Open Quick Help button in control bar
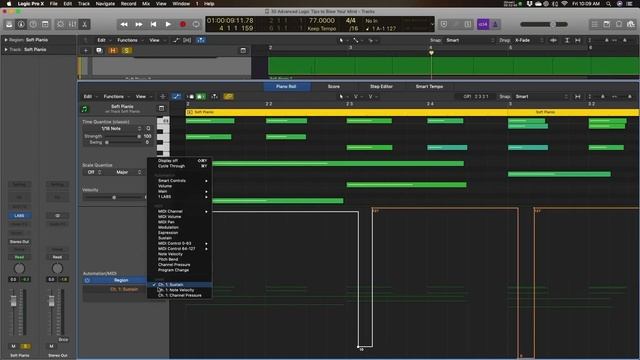Screen dimensions: 640x360 (x=33, y=24)
